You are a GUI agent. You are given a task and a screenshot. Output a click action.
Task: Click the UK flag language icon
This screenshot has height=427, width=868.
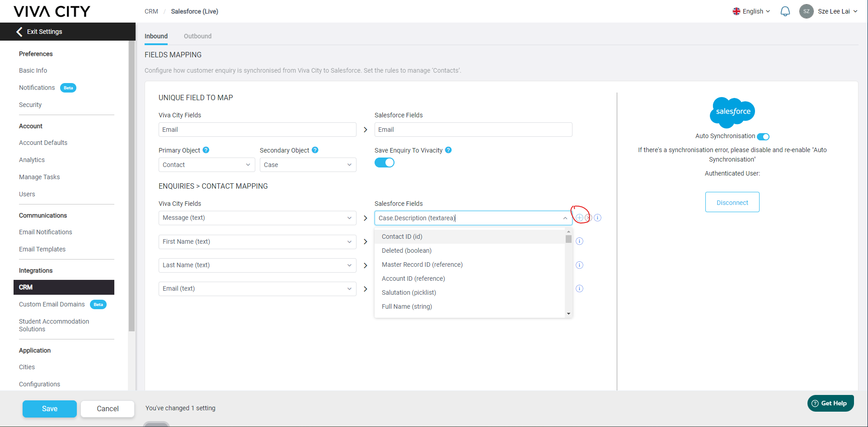tap(737, 11)
